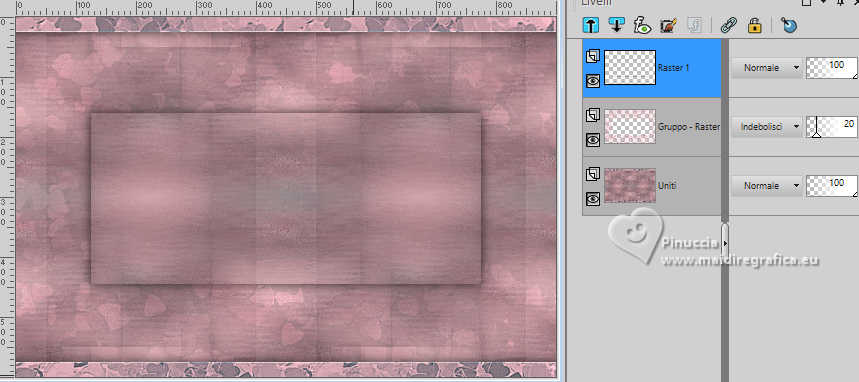This screenshot has height=382, width=859.
Task: Select the Uniti layer name
Action: 667,186
